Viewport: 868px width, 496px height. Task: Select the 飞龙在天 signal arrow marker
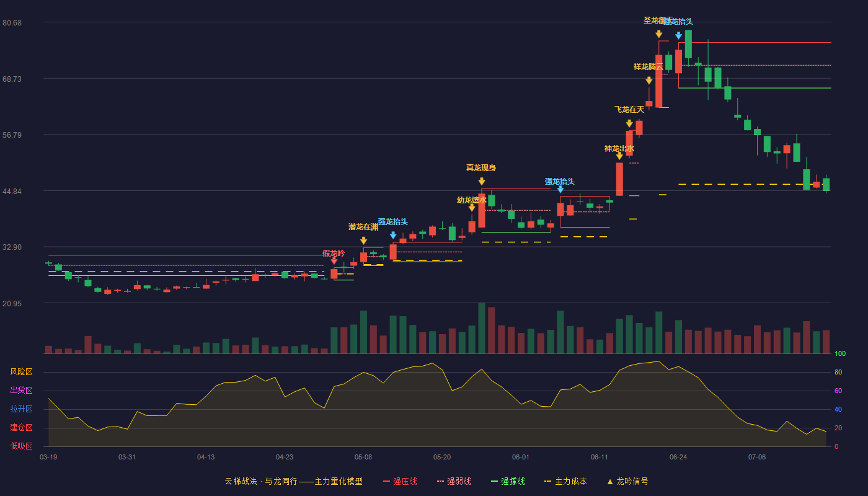[629, 123]
